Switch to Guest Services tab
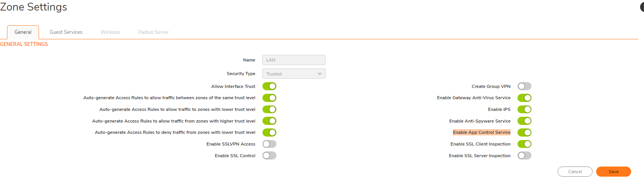Screen dimensions: 644x186 (66, 32)
